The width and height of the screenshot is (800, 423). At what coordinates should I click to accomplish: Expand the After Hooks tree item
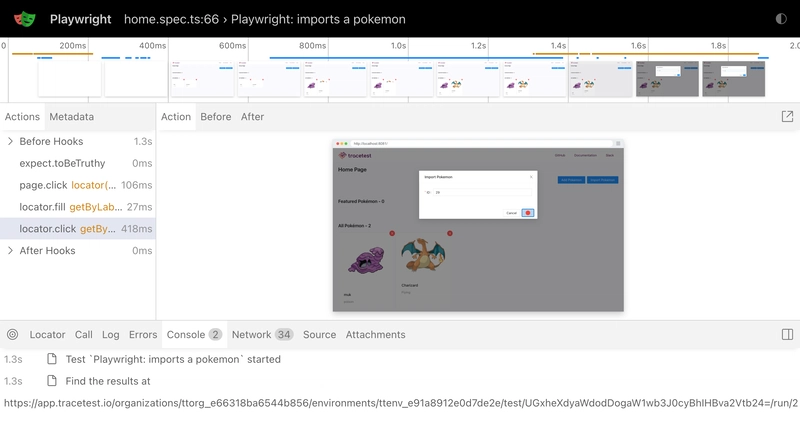tap(11, 251)
